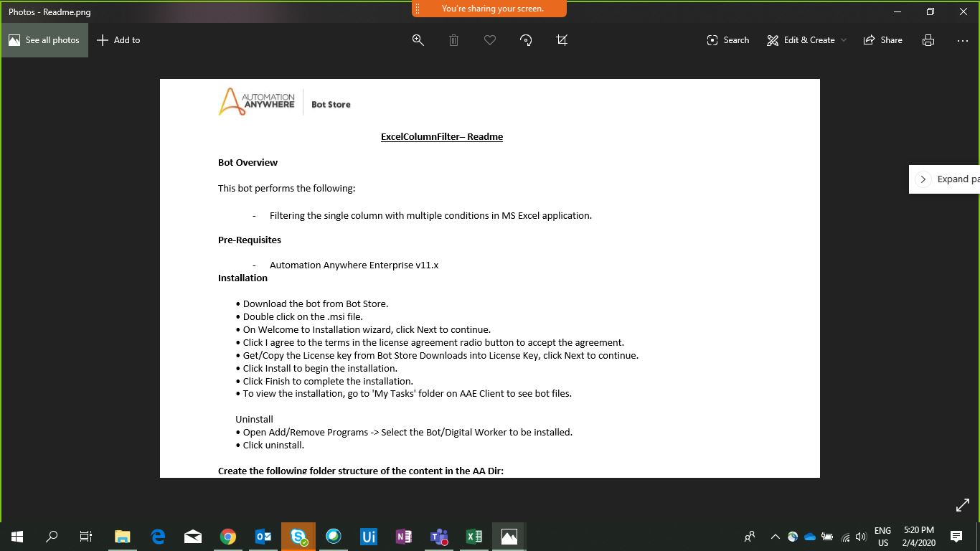Open UiPath from the taskbar
980x551 pixels.
[x=369, y=537]
